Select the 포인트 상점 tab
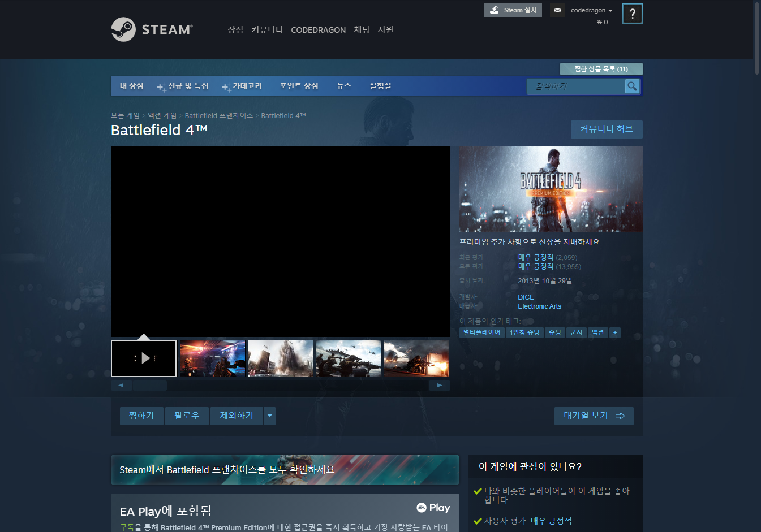 click(x=299, y=86)
